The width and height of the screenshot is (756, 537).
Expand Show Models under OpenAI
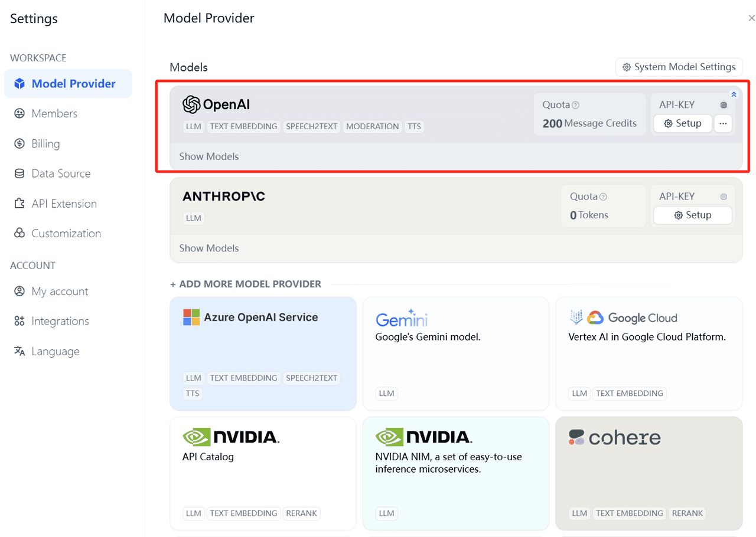[208, 156]
